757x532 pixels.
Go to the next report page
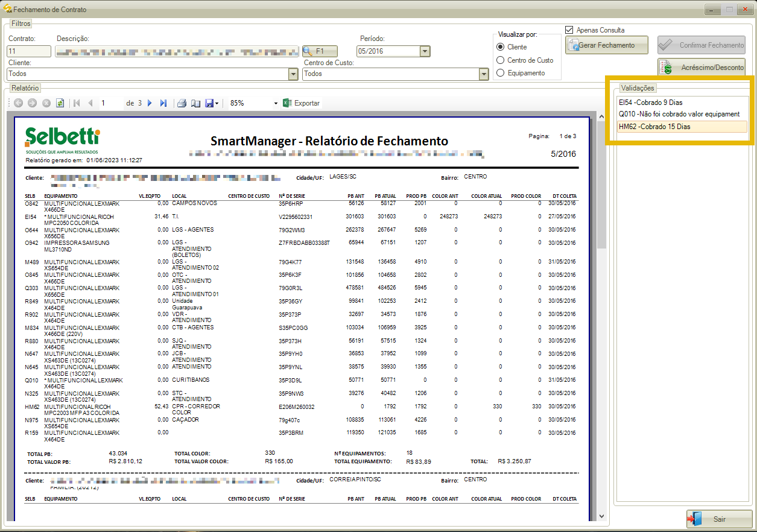(150, 103)
